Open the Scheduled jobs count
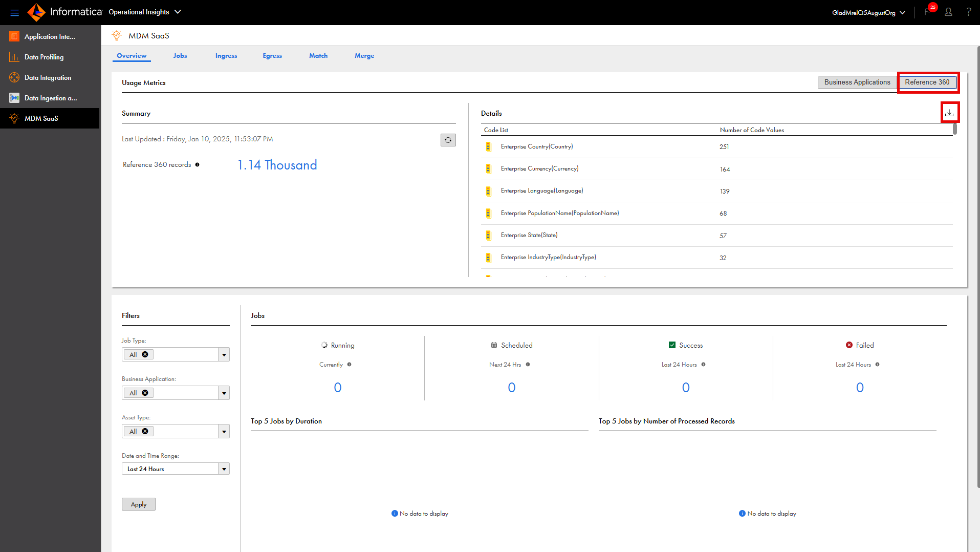 coord(512,388)
